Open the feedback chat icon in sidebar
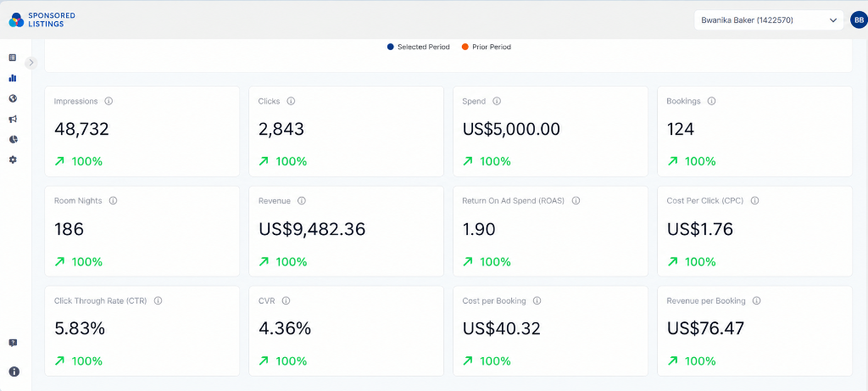The height and width of the screenshot is (391, 868). pos(14,343)
